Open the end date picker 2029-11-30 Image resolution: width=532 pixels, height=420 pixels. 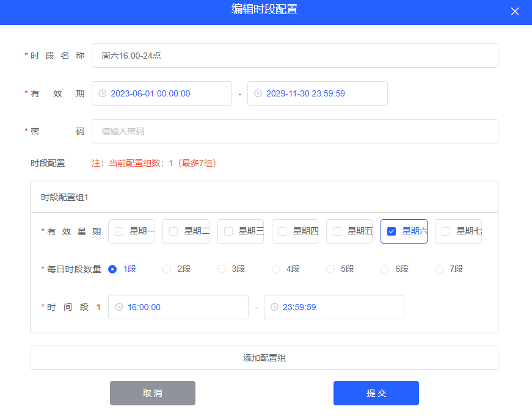[318, 93]
